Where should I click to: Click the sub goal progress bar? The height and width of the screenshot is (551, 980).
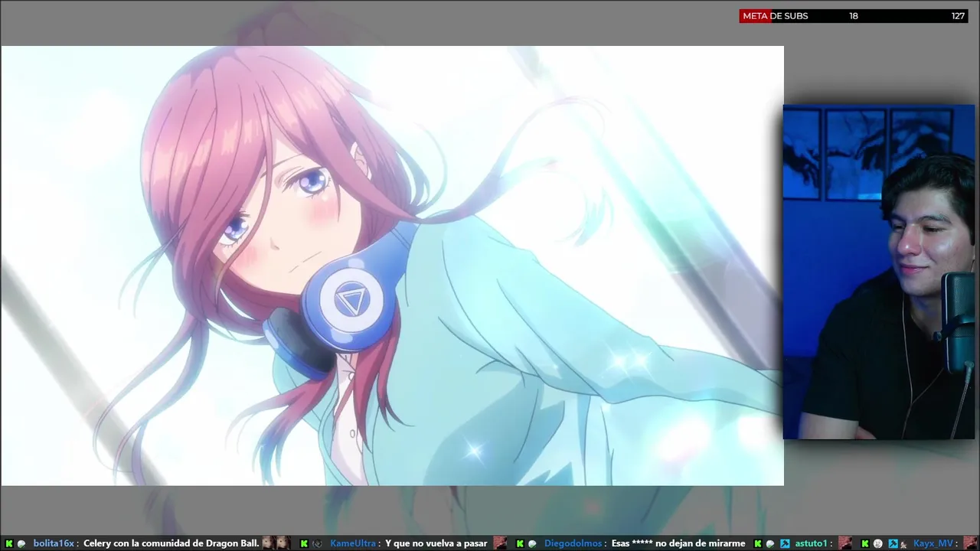(854, 16)
